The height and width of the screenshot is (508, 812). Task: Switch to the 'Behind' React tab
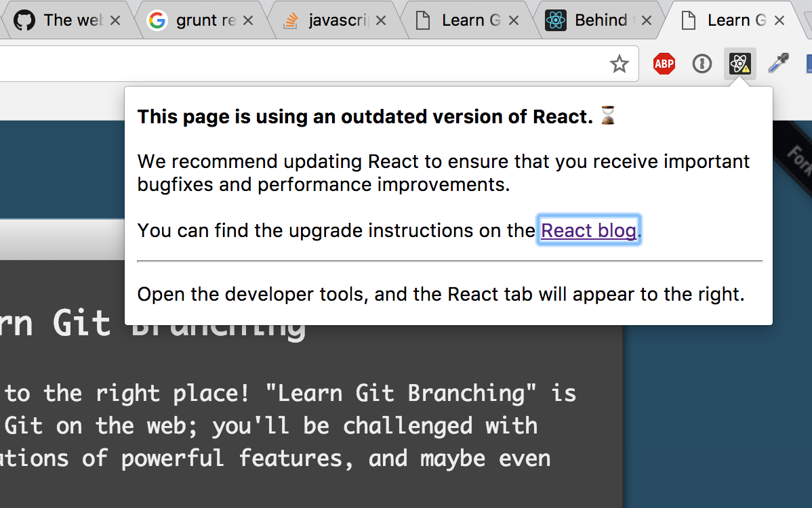[601, 20]
